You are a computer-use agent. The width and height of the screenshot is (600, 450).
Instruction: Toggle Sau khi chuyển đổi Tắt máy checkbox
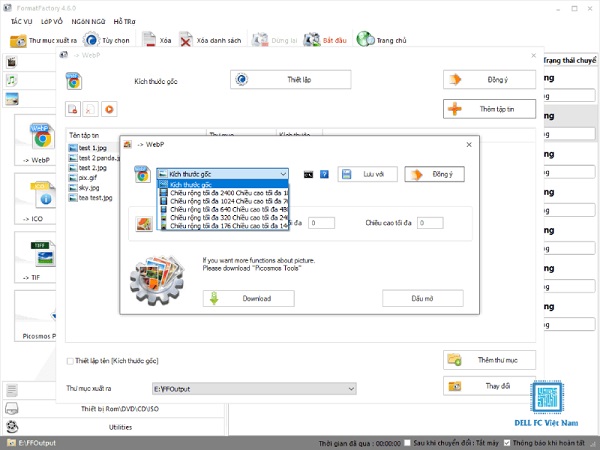[x=407, y=443]
